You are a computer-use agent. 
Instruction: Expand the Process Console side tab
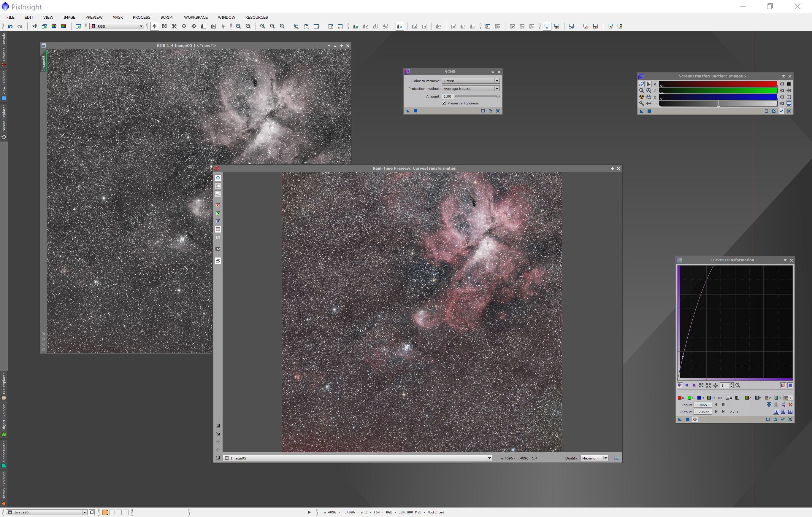tap(4, 50)
